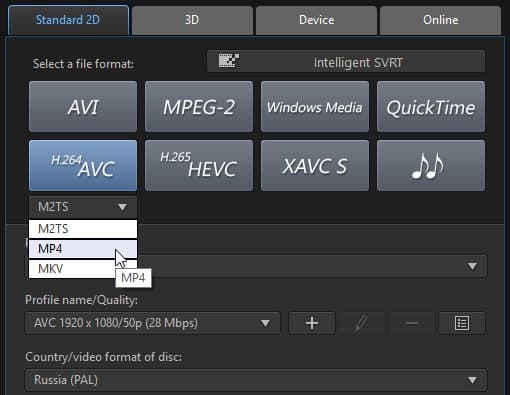Open the Russia (PAL) country dropdown
This screenshot has width=510, height=395.
(x=256, y=380)
